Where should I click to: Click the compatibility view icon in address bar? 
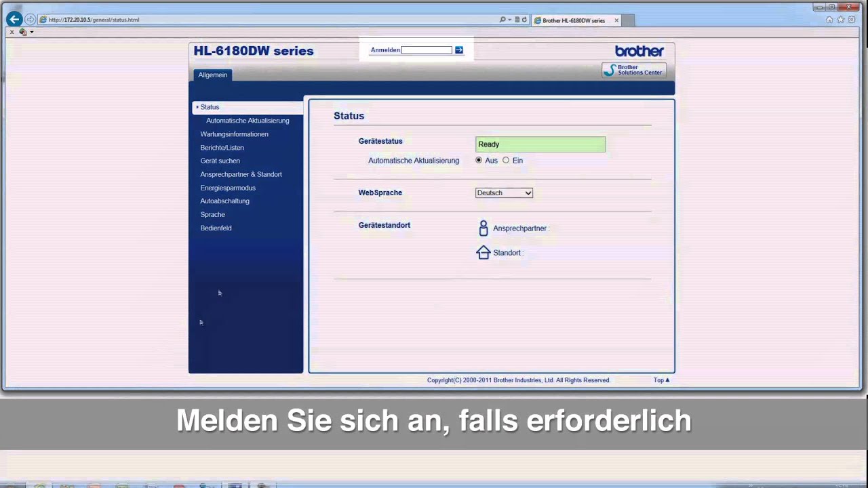[517, 20]
